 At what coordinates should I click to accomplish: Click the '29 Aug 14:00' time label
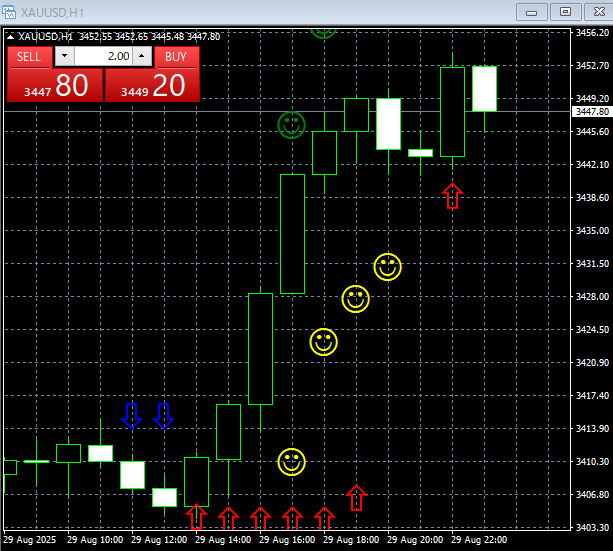223,540
